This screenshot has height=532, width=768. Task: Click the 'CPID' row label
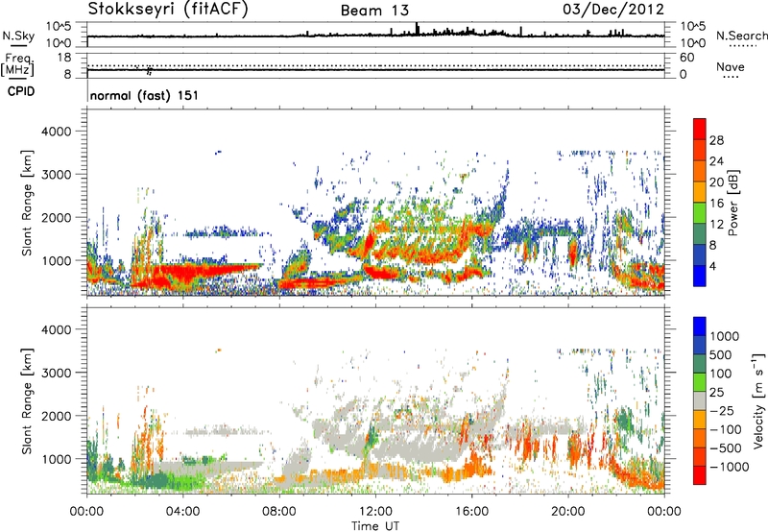point(21,91)
